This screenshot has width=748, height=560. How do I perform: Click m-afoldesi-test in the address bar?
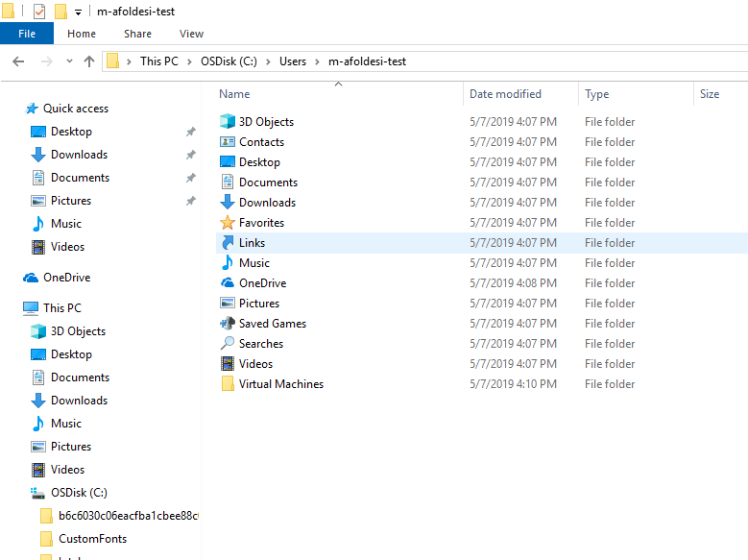(367, 61)
